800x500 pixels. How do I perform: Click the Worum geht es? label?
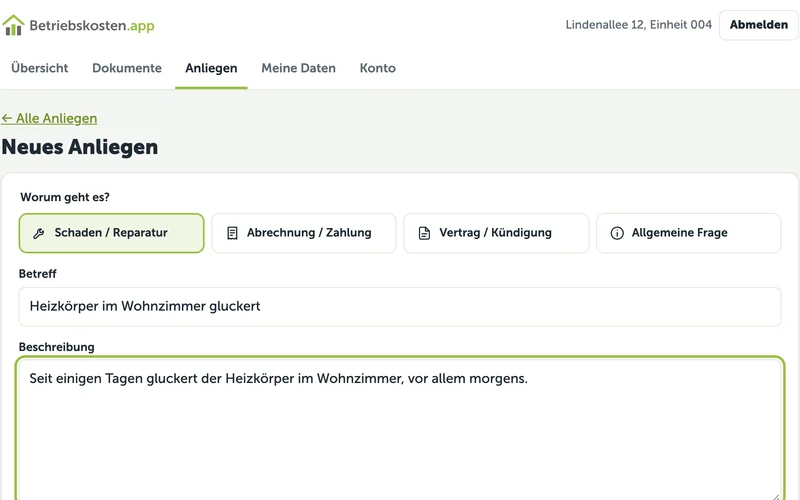pos(65,197)
